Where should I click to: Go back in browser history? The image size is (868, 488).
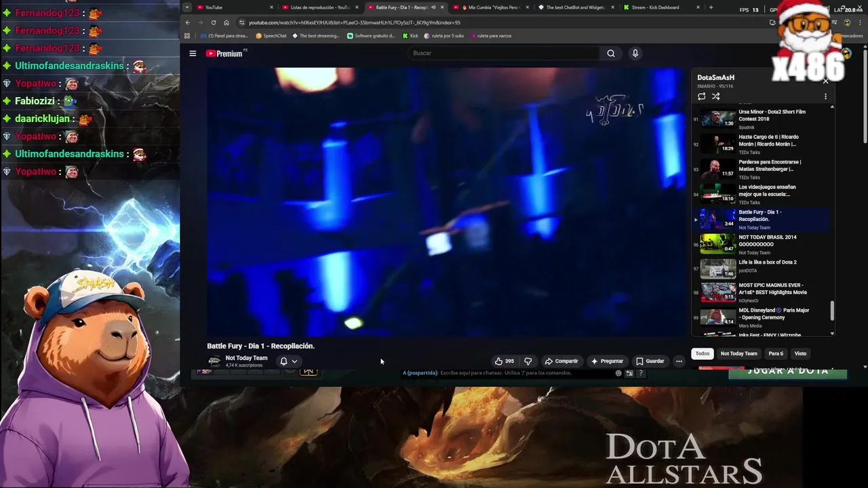pyautogui.click(x=188, y=22)
